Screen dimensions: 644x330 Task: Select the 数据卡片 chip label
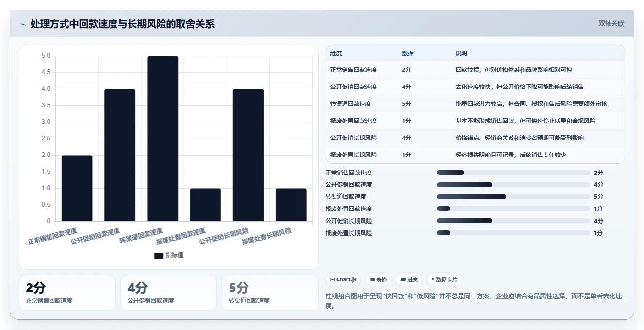(446, 279)
